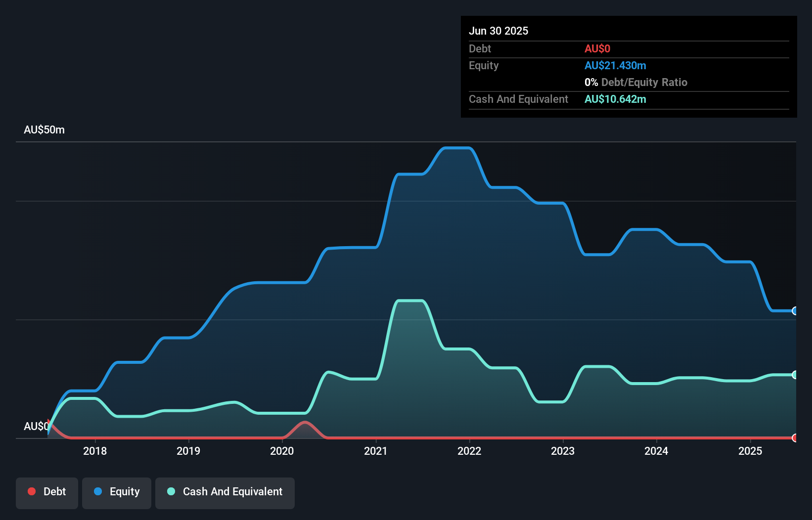
Task: Click the teal Cash And Equivalent legend dot
Action: [171, 491]
